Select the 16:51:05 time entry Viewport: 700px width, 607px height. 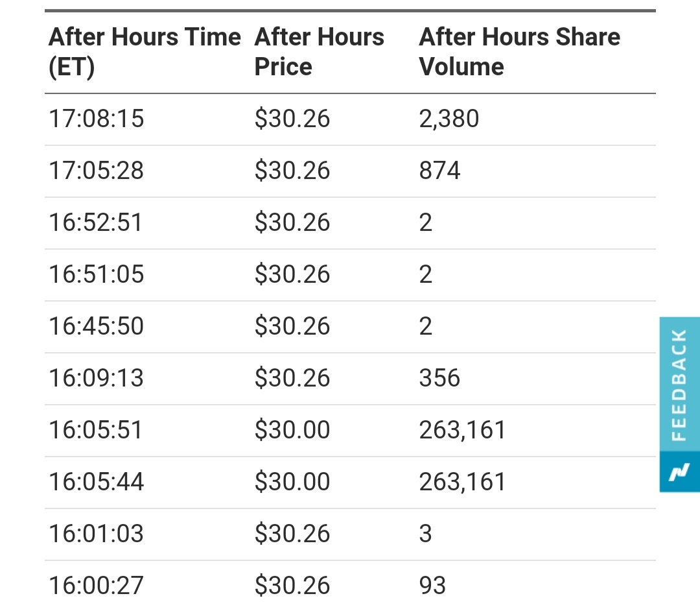(96, 274)
